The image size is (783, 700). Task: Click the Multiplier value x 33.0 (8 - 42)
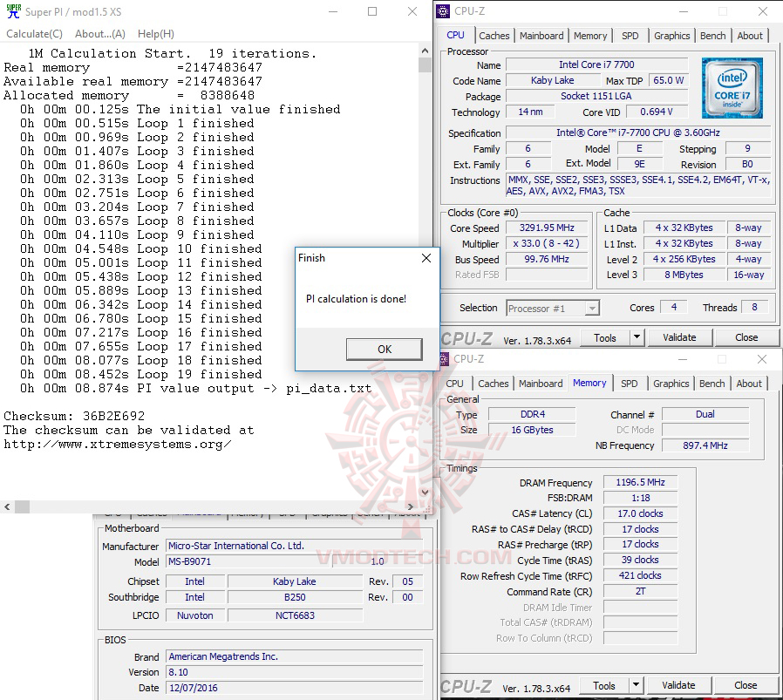(x=547, y=244)
